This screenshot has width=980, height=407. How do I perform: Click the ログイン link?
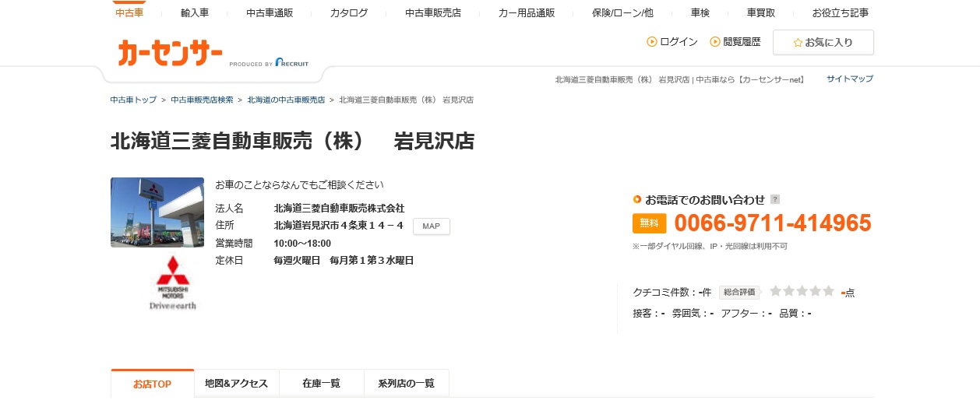click(679, 42)
